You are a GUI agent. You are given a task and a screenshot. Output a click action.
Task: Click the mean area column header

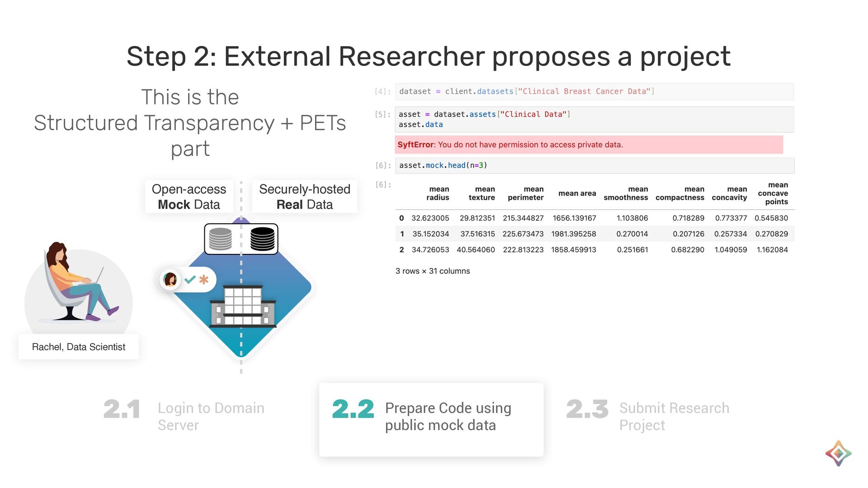tap(577, 193)
